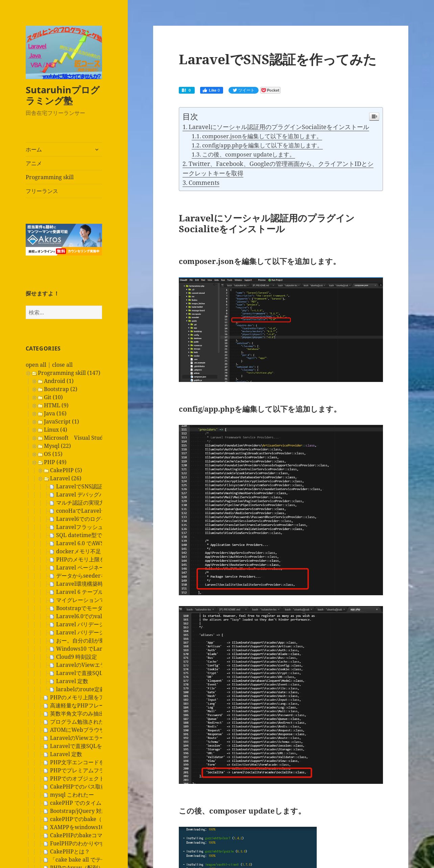
Task: Click the folder icon beside OS (15)
Action: click(40, 454)
